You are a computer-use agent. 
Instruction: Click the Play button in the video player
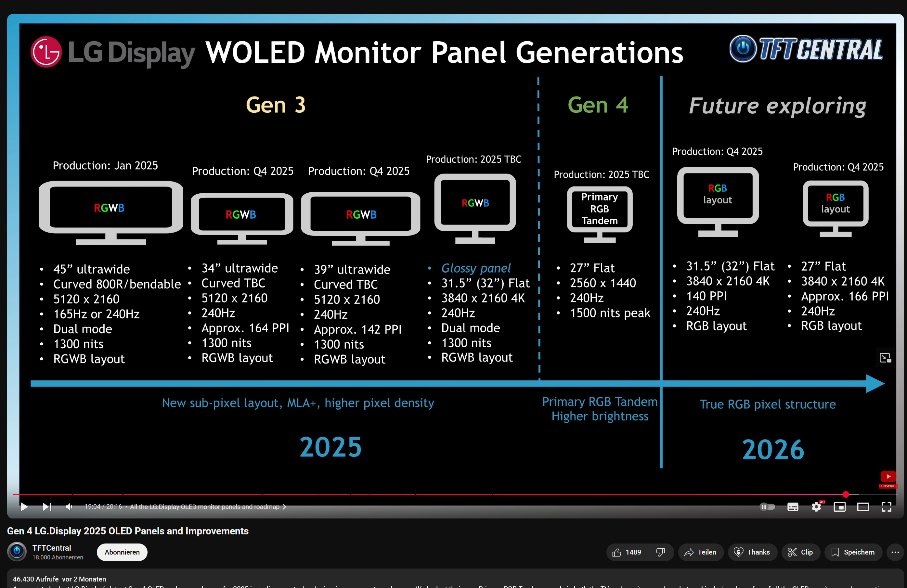[24, 507]
